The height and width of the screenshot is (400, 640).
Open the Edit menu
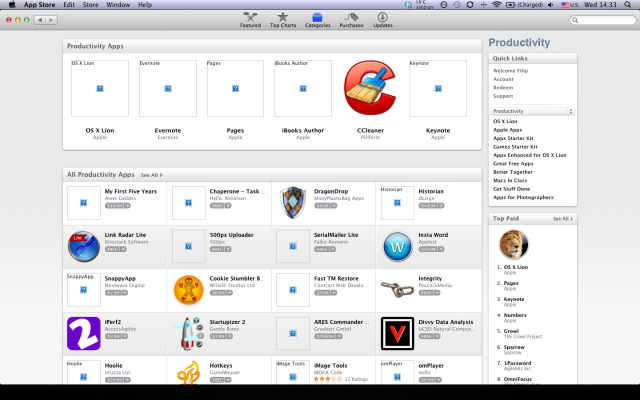[x=69, y=5]
